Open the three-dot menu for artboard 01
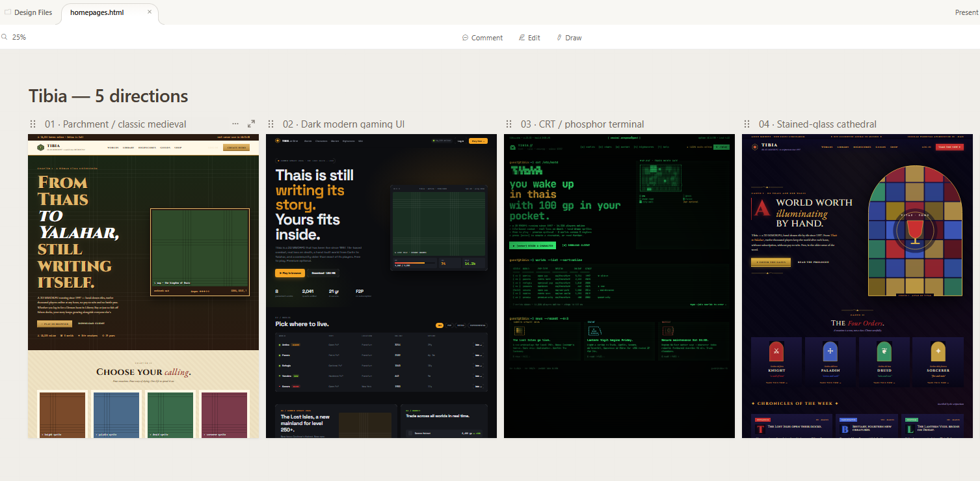 coord(235,124)
